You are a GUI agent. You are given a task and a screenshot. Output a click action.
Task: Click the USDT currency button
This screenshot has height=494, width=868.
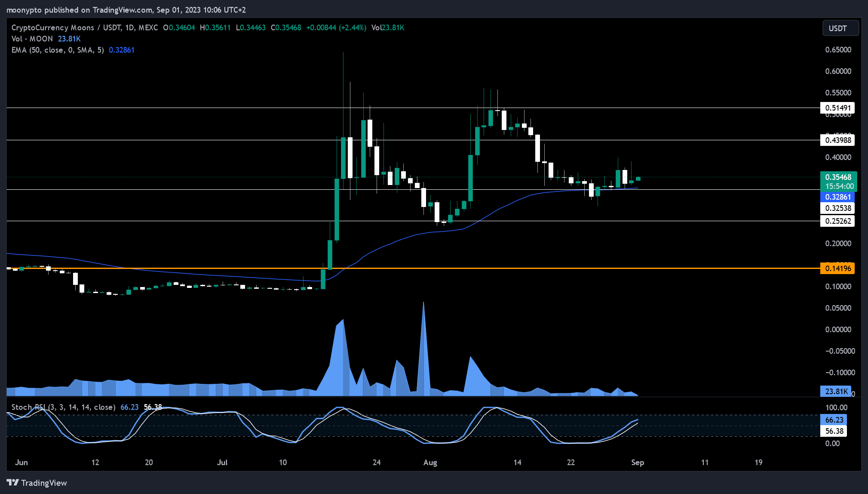point(840,28)
